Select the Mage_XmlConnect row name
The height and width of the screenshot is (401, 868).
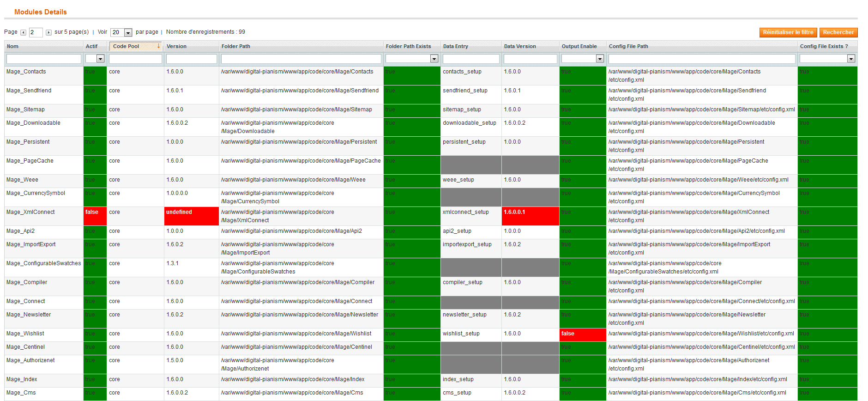click(x=30, y=212)
